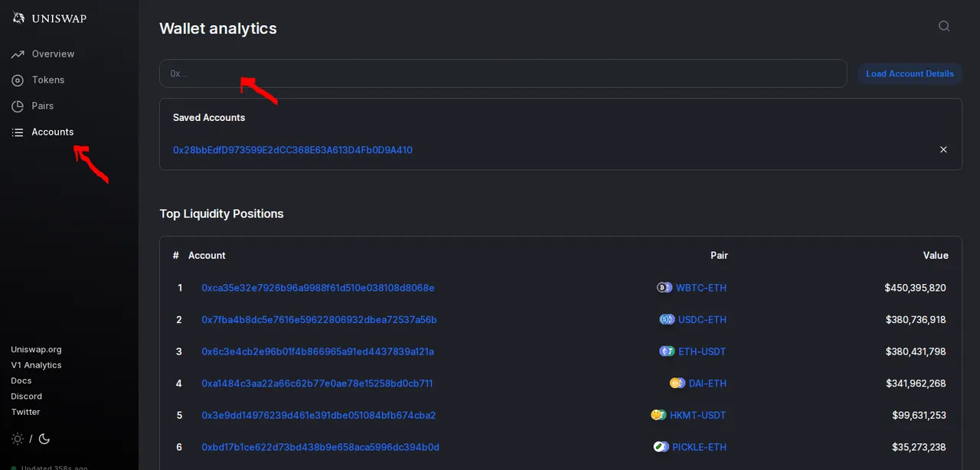Image resolution: width=980 pixels, height=470 pixels.
Task: Switch to light mode sun icon
Action: tap(18, 439)
